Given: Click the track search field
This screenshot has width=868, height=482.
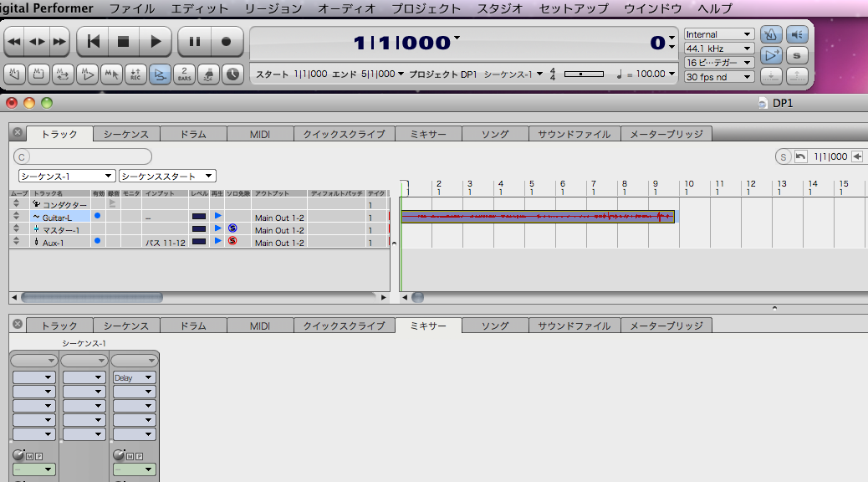Looking at the screenshot, I should (x=83, y=156).
